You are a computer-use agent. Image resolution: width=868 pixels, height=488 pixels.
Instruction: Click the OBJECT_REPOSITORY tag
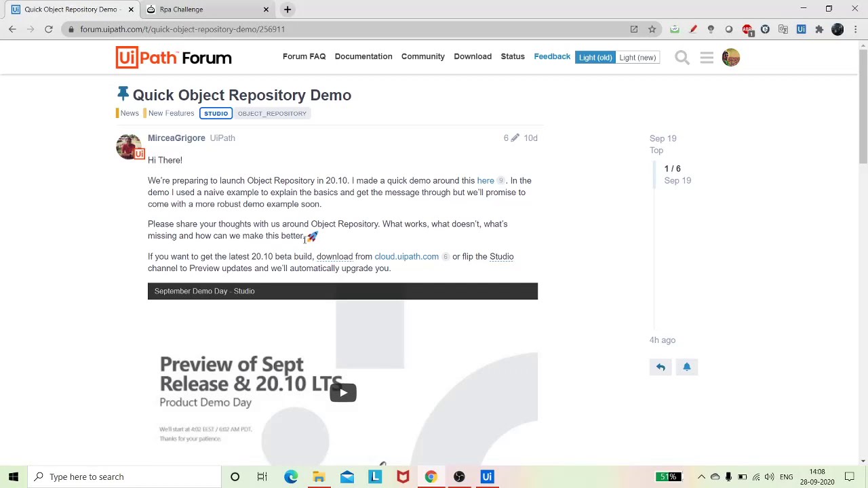pyautogui.click(x=272, y=113)
